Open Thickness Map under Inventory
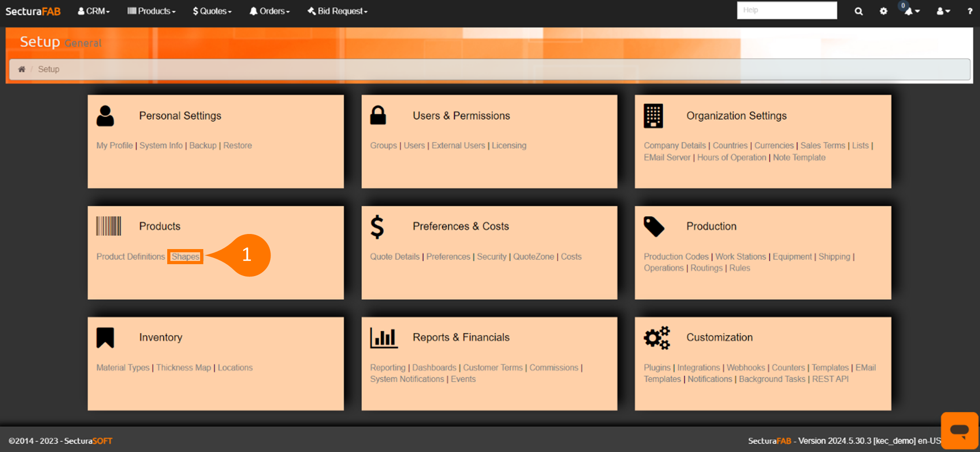The width and height of the screenshot is (980, 452). 183,368
